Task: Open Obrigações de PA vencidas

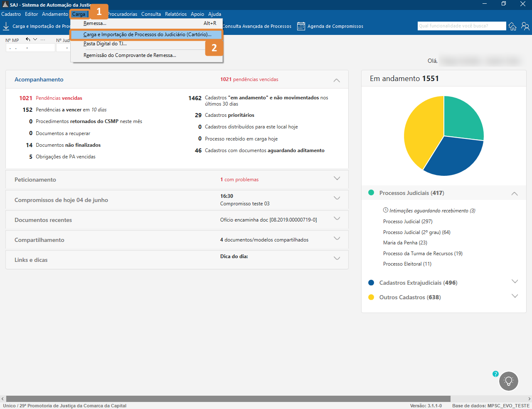Action: tap(62, 157)
